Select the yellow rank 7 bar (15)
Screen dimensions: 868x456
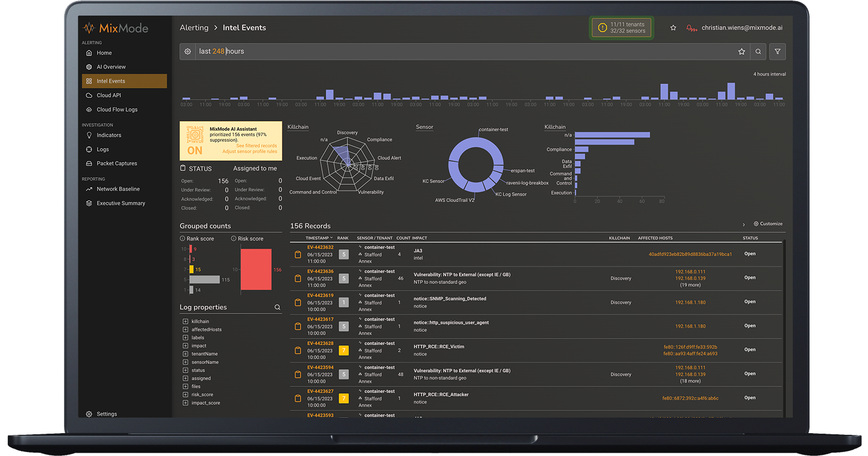(x=192, y=269)
